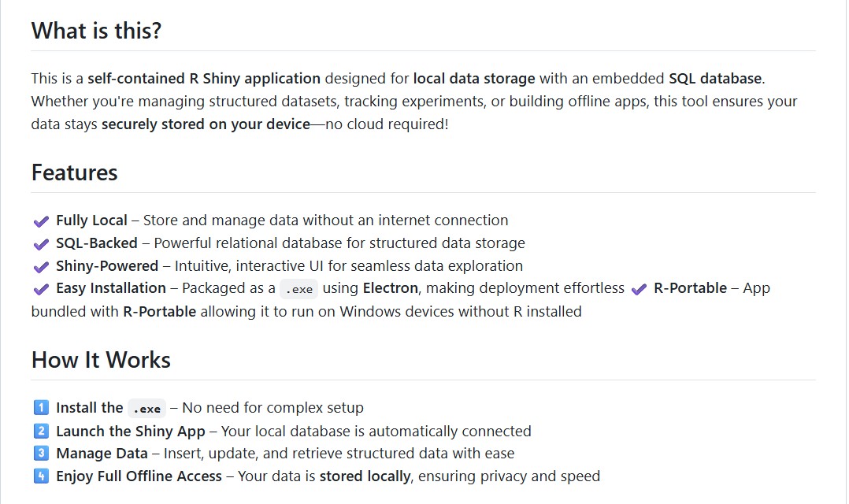
Task: Click the checkmark beside Fully Local
Action: point(41,221)
